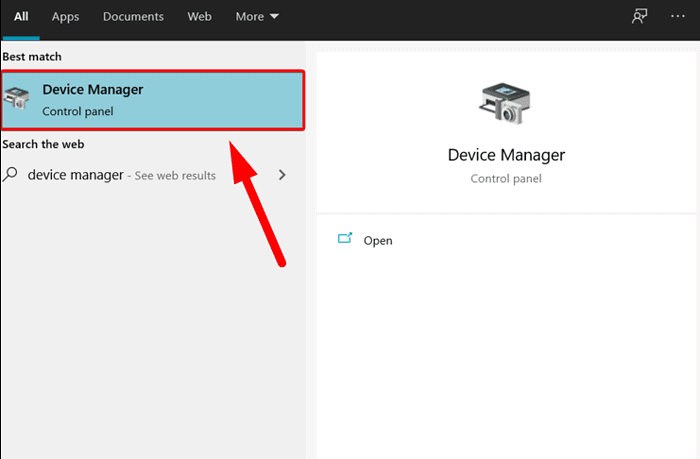Image resolution: width=700 pixels, height=459 pixels.
Task: Expand the More filters dropdown
Action: (x=250, y=17)
